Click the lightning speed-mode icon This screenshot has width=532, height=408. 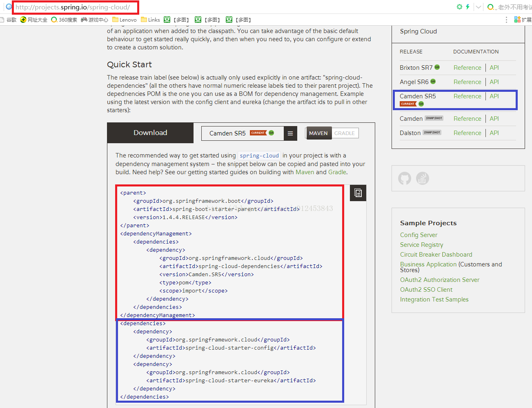(467, 7)
